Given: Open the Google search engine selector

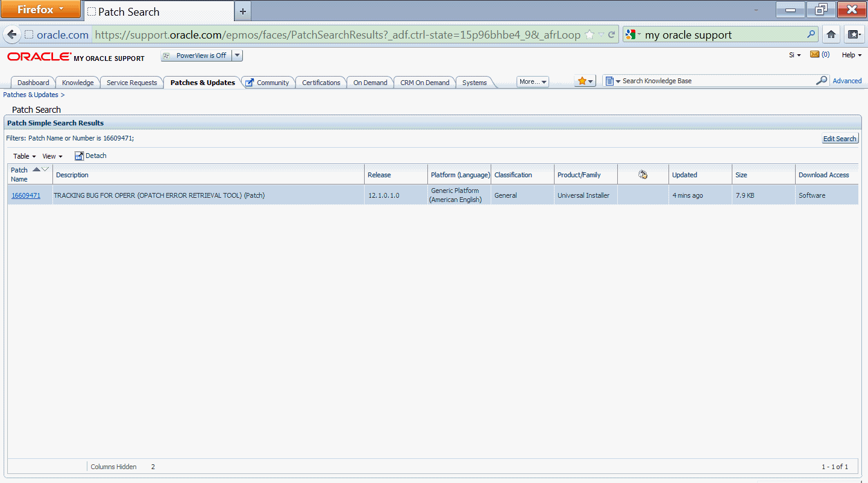Looking at the screenshot, I should [x=634, y=34].
